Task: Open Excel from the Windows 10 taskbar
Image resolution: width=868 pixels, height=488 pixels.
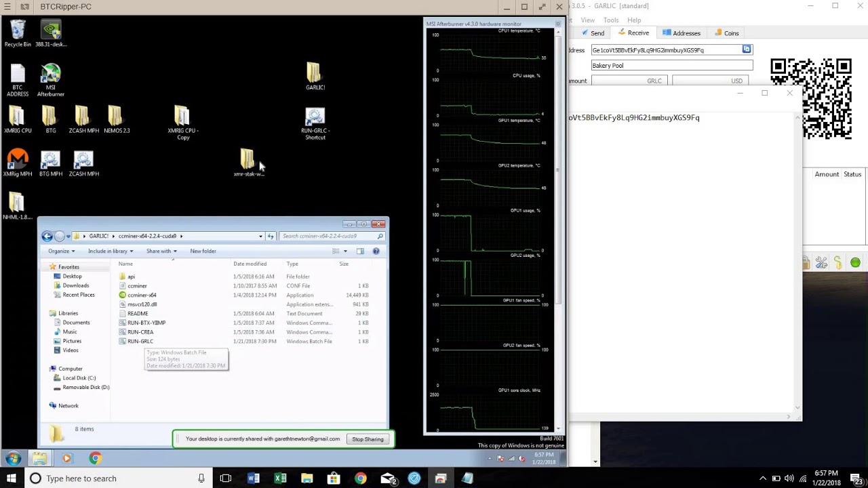Action: [x=280, y=479]
